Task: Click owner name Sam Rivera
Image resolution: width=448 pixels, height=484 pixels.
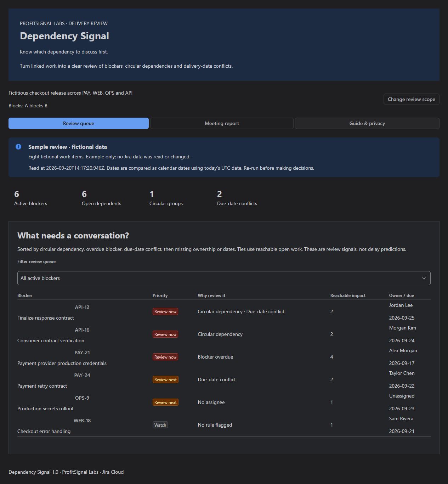Action: tap(401, 418)
